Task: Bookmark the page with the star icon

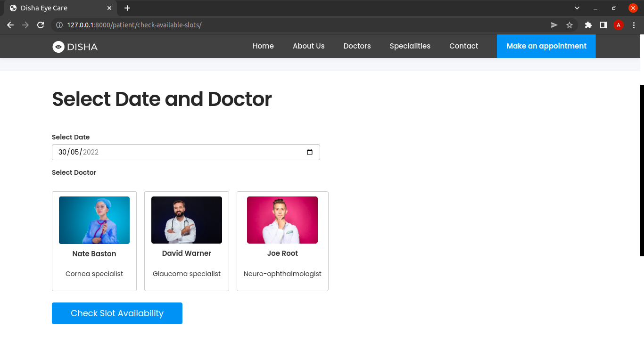Action: pos(570,25)
